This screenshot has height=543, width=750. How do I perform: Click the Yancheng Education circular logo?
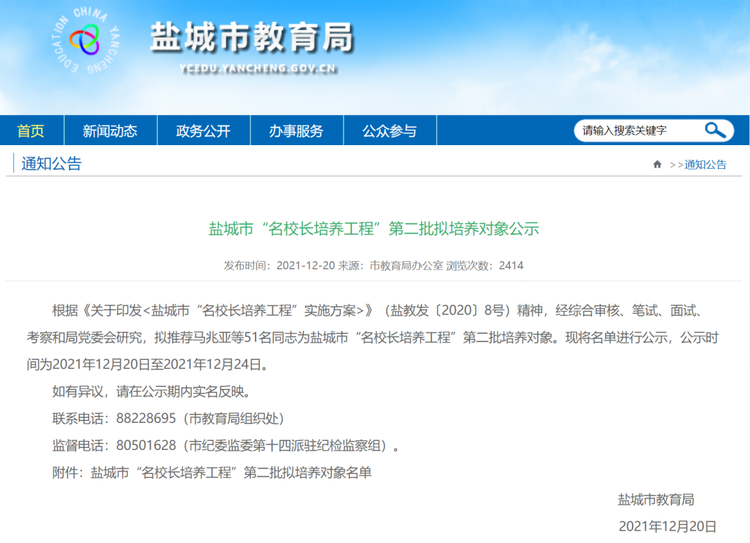tap(85, 40)
